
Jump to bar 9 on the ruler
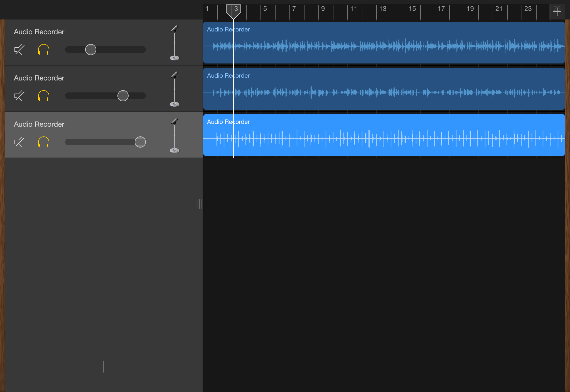tap(323, 9)
